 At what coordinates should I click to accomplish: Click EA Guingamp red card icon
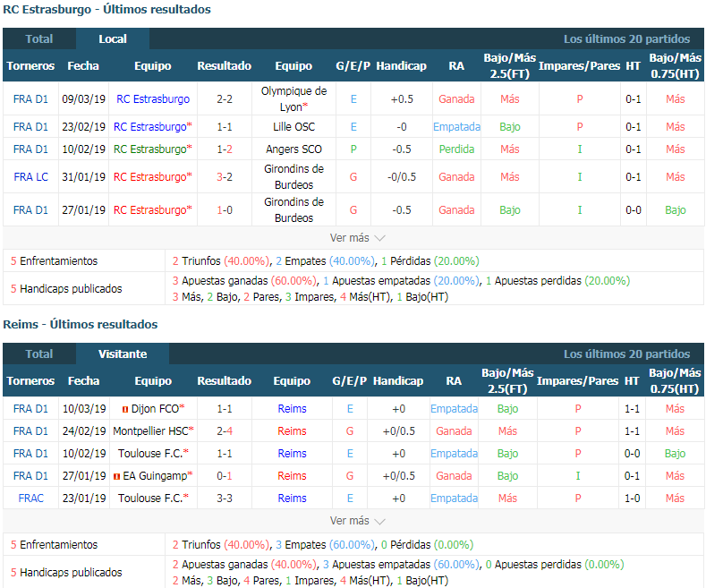(x=116, y=476)
